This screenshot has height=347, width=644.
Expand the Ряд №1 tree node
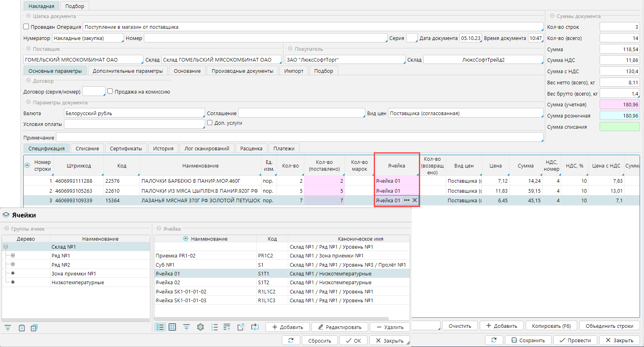[x=13, y=255]
